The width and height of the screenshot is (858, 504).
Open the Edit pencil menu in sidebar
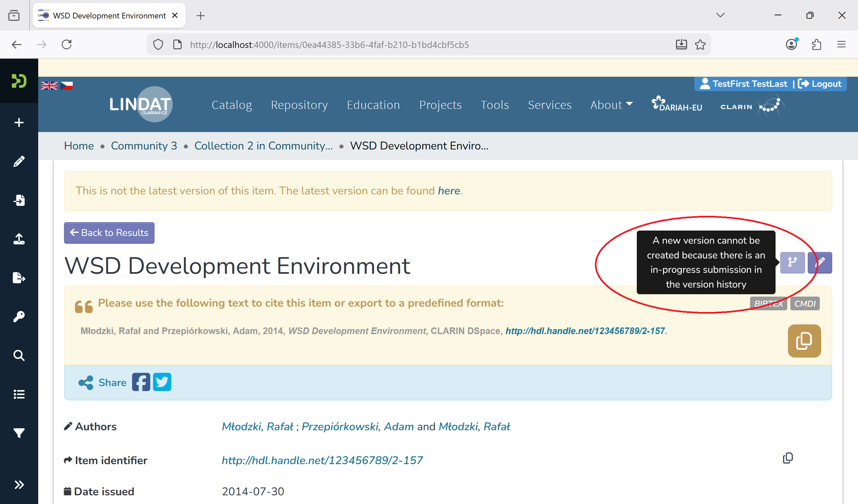coord(19,162)
